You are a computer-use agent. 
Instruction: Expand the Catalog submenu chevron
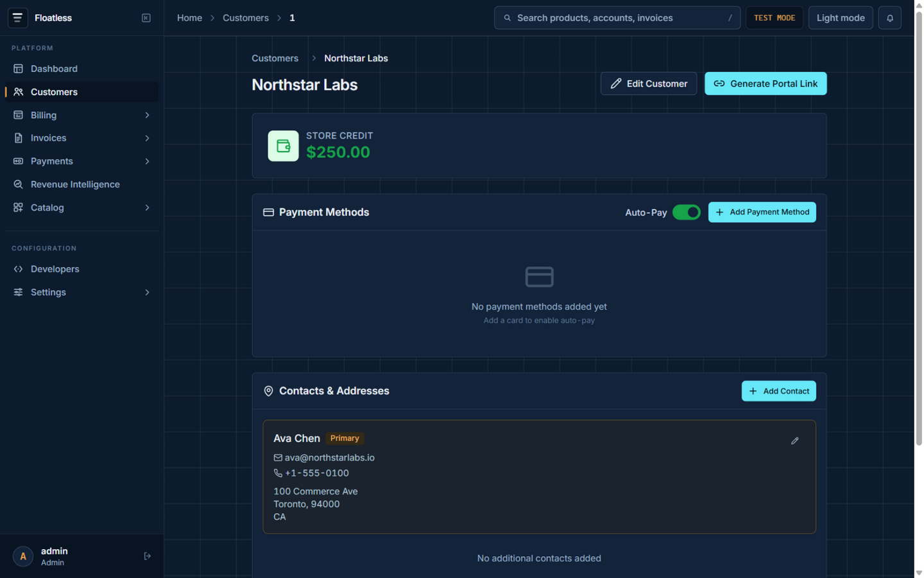147,207
